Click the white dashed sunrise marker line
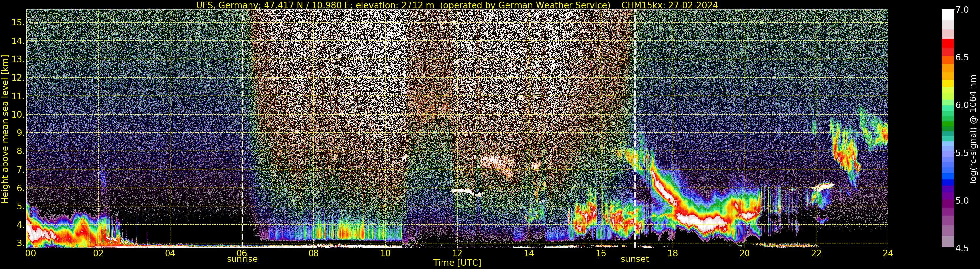 tap(242, 129)
